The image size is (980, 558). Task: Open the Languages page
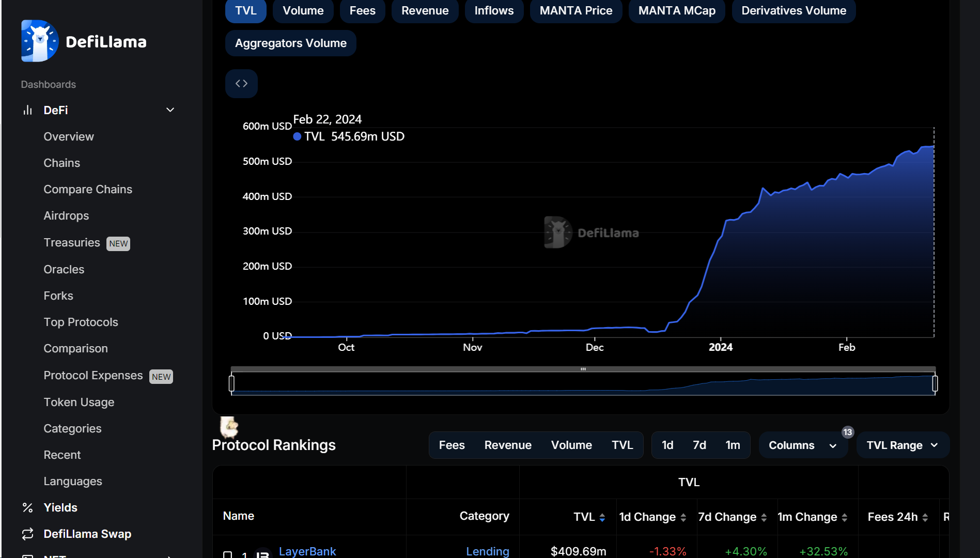pos(73,481)
